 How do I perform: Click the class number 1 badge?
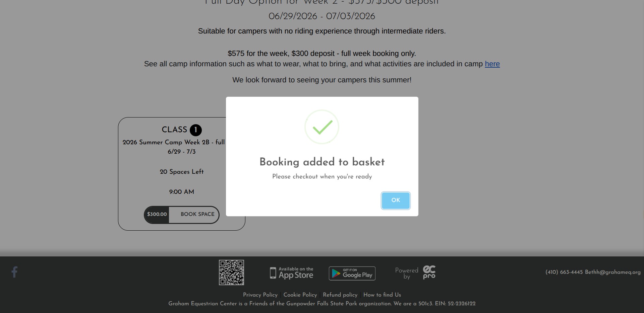(196, 130)
